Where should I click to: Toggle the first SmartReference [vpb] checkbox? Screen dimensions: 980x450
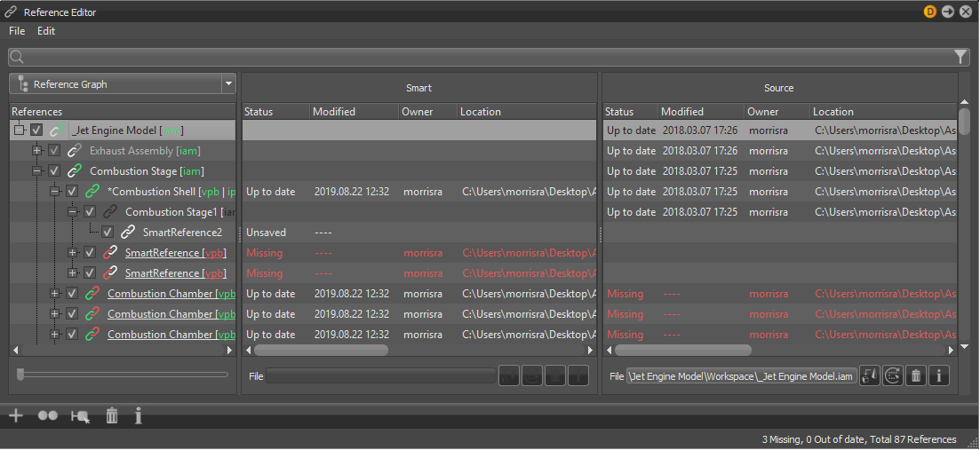(x=90, y=253)
